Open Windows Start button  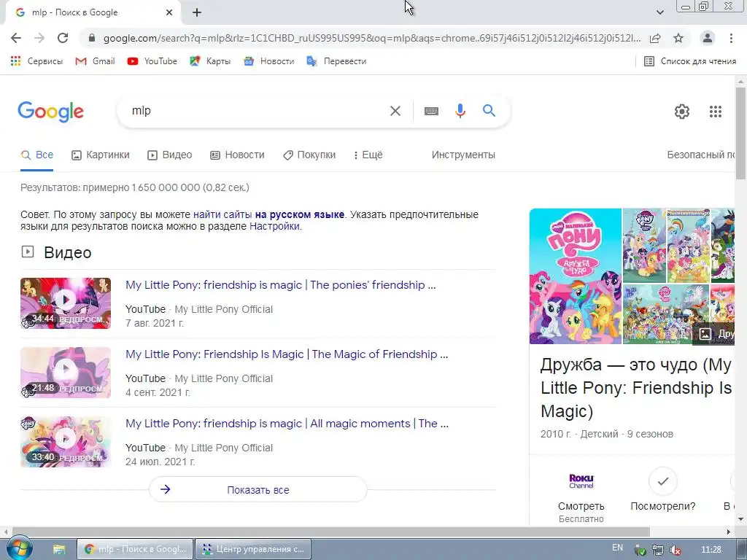[19, 548]
